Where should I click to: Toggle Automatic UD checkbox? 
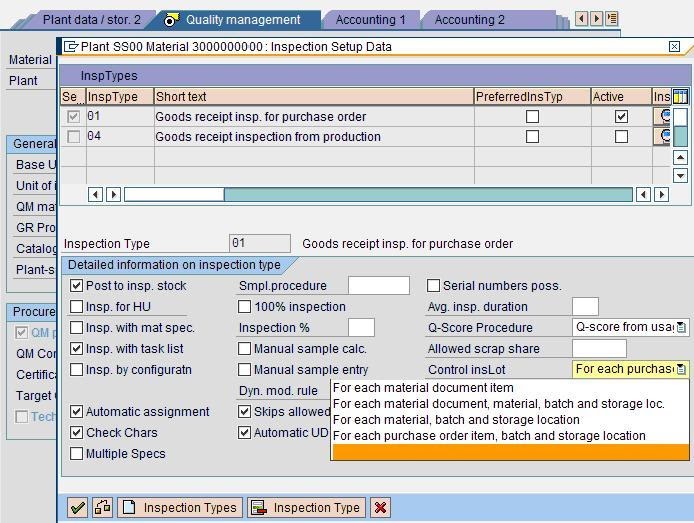[244, 432]
